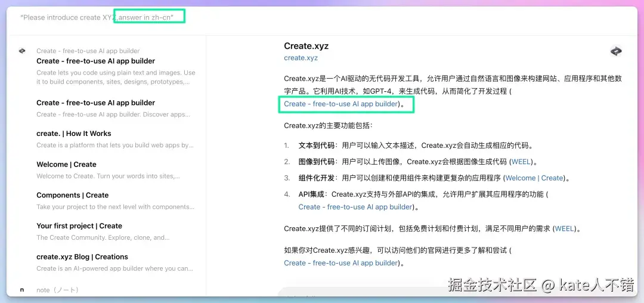This screenshot has height=303, width=644.
Task: Click the snippet 'The Create Community. Explore, clone, and...'
Action: pos(103,238)
